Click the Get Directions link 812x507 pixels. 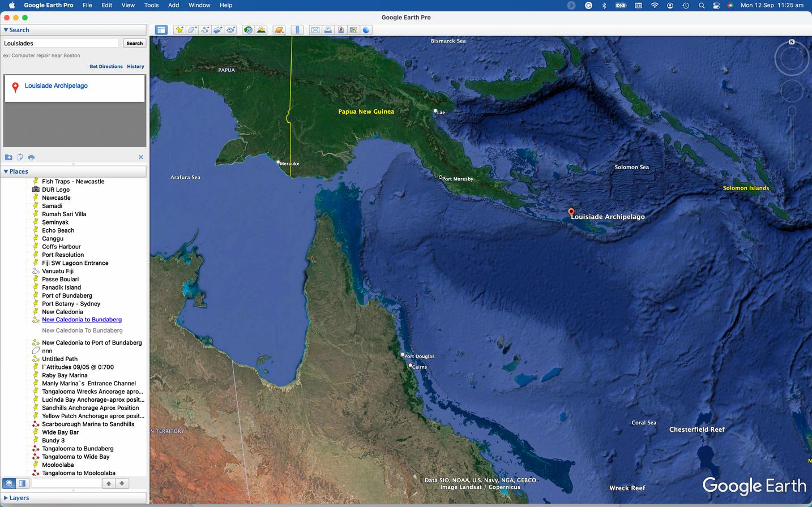click(x=106, y=67)
